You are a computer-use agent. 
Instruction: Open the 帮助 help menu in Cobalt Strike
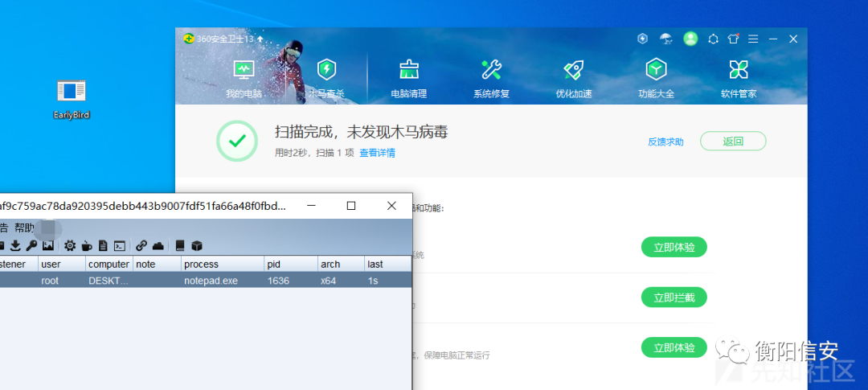[x=24, y=228]
